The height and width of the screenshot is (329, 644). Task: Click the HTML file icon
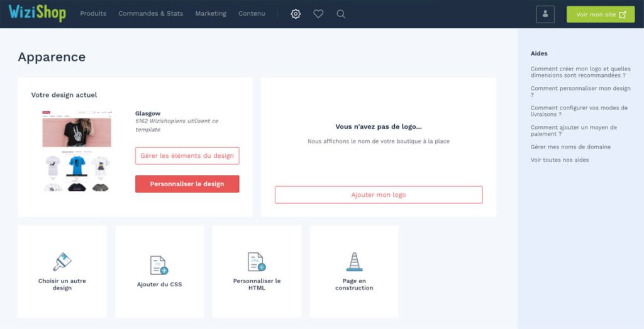pos(257,262)
